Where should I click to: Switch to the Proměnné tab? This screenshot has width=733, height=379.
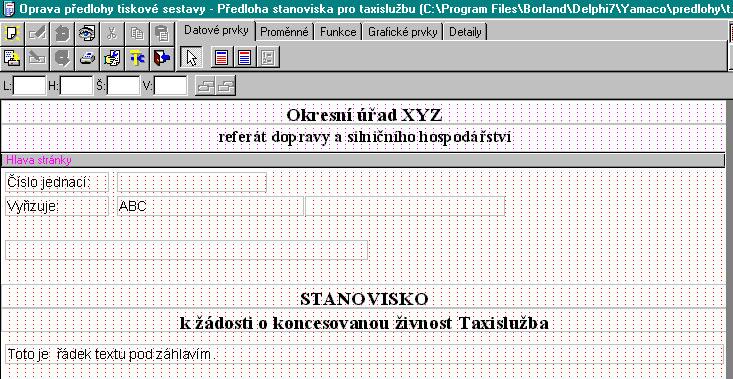pos(285,32)
